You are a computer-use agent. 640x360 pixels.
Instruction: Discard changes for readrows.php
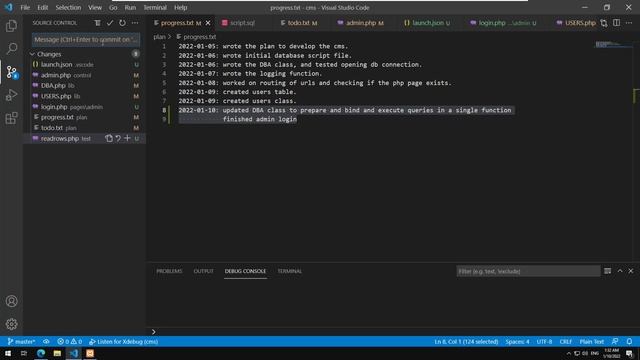click(x=118, y=138)
